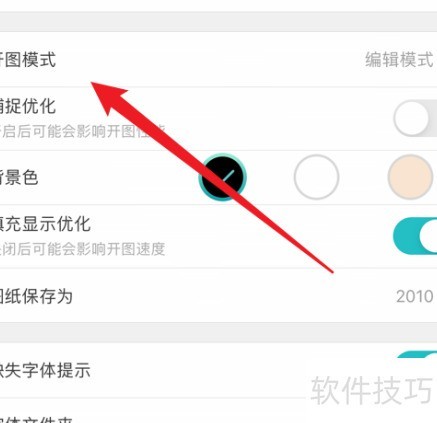Viewport: 437px width, 423px height.
Task: Change the 2010 save version value
Action: (x=415, y=296)
